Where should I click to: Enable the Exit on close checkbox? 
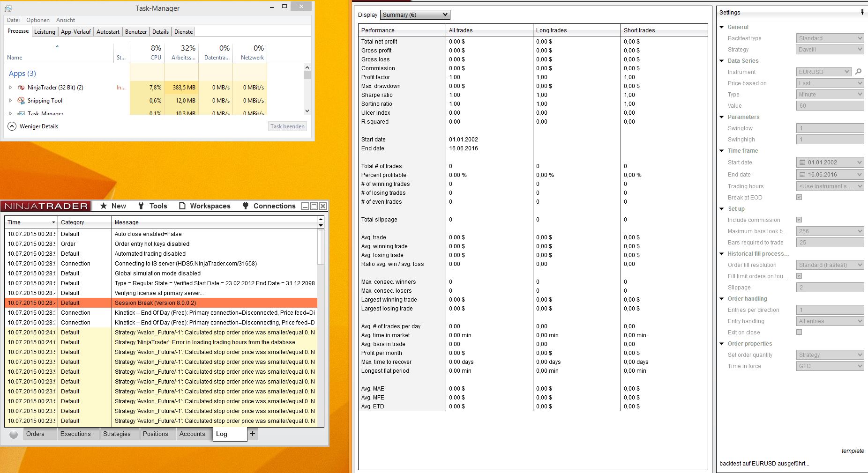tap(799, 332)
